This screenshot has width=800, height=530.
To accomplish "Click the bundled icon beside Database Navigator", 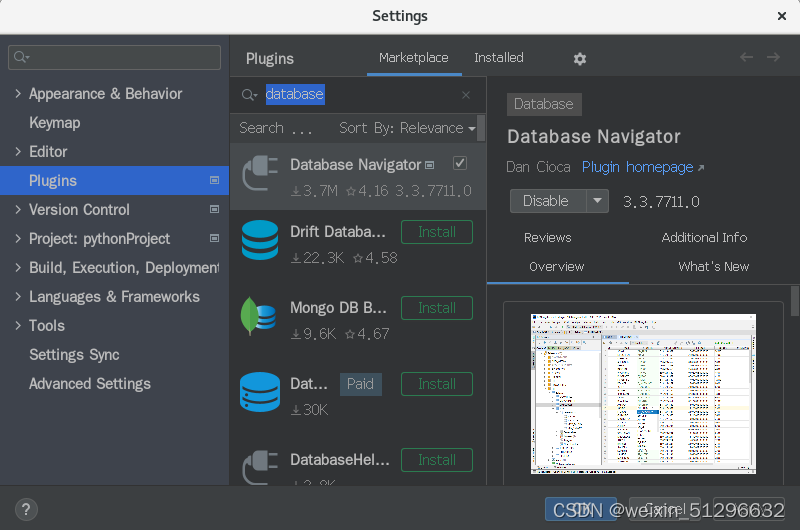I will tap(430, 165).
